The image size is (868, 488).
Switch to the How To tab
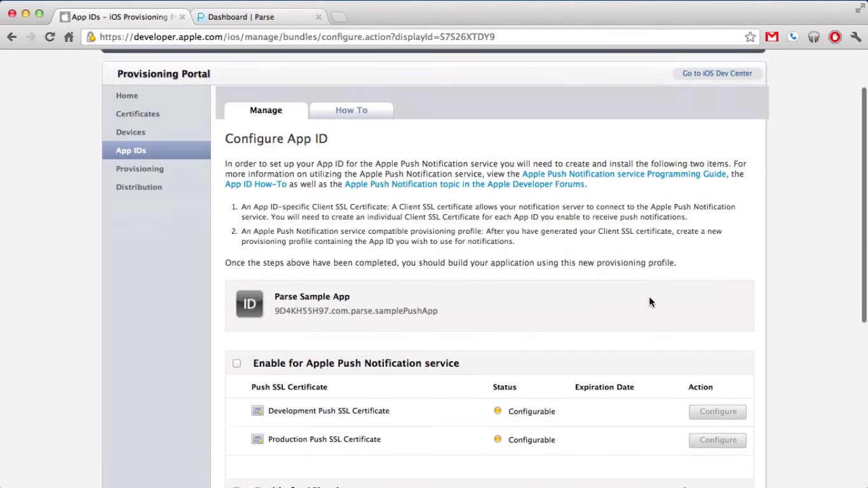[x=351, y=111]
